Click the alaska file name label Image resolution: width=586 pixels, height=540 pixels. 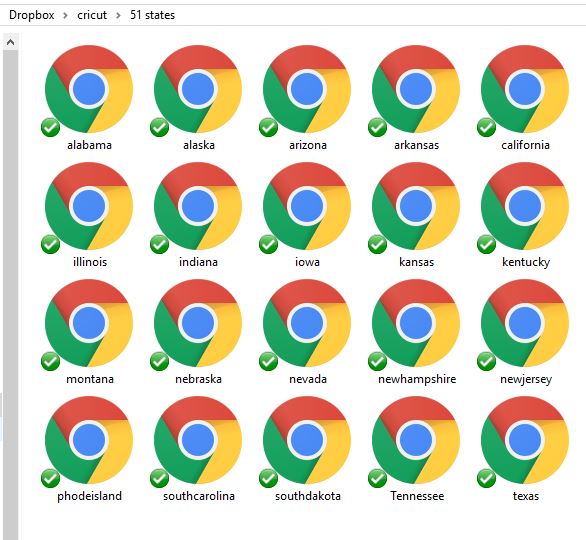(x=199, y=145)
